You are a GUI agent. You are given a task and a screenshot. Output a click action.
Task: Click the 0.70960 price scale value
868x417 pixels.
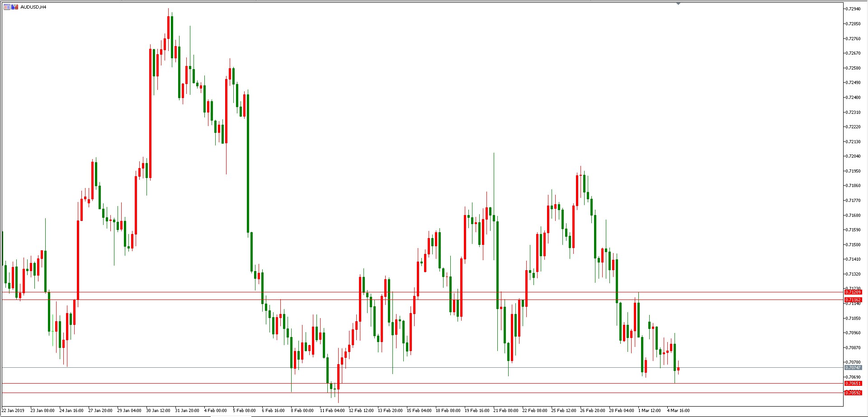tap(853, 333)
